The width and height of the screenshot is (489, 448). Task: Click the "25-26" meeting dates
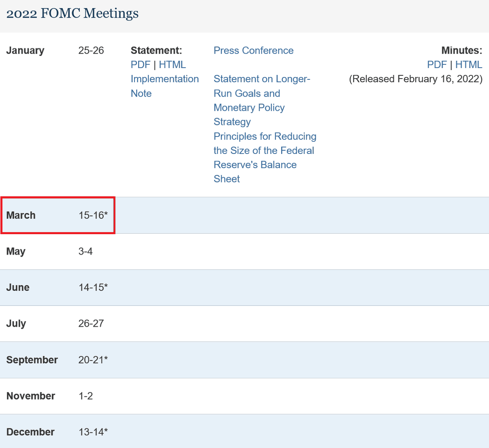click(x=91, y=51)
